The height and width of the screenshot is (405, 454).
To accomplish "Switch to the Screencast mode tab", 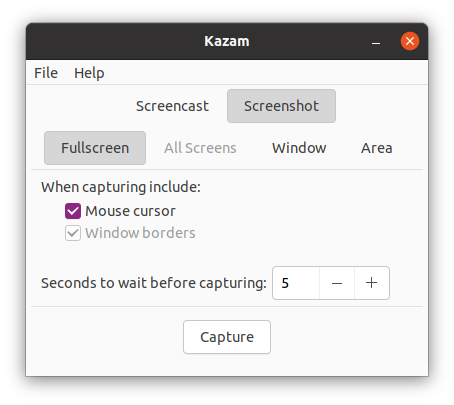I will (x=172, y=106).
